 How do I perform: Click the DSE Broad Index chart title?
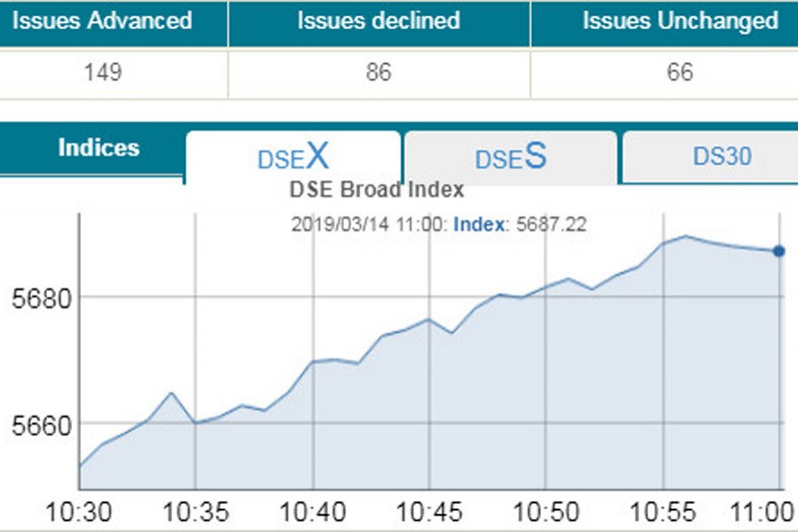point(377,190)
